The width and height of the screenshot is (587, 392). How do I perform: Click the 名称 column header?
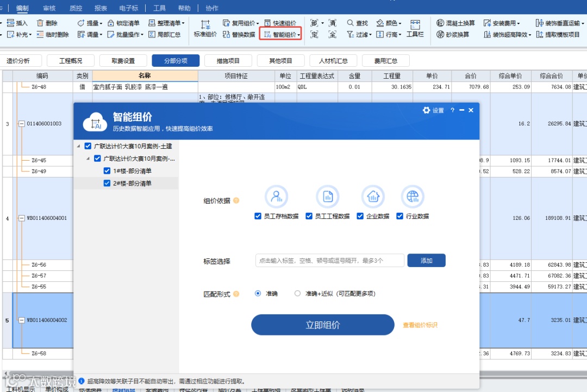coord(145,75)
